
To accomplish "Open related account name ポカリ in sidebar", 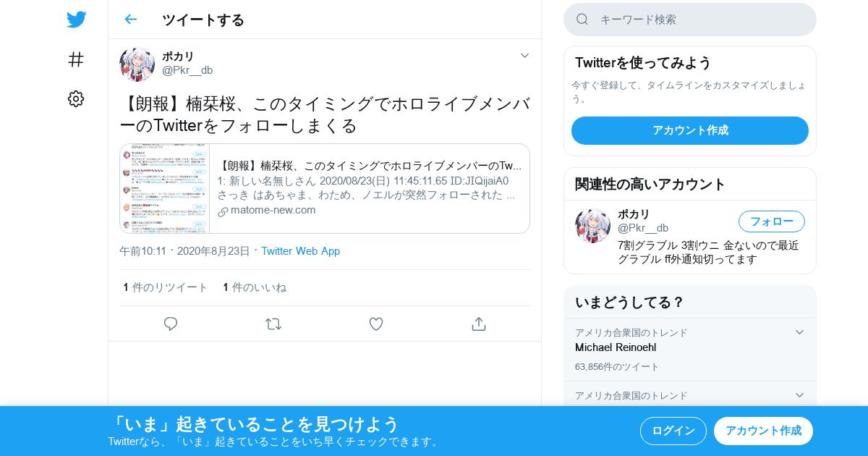I will [x=634, y=214].
